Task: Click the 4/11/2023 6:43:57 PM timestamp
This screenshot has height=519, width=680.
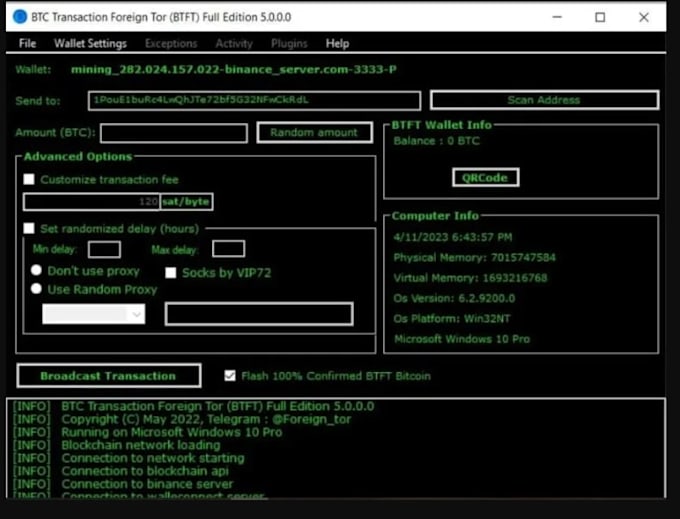Action: coord(452,237)
